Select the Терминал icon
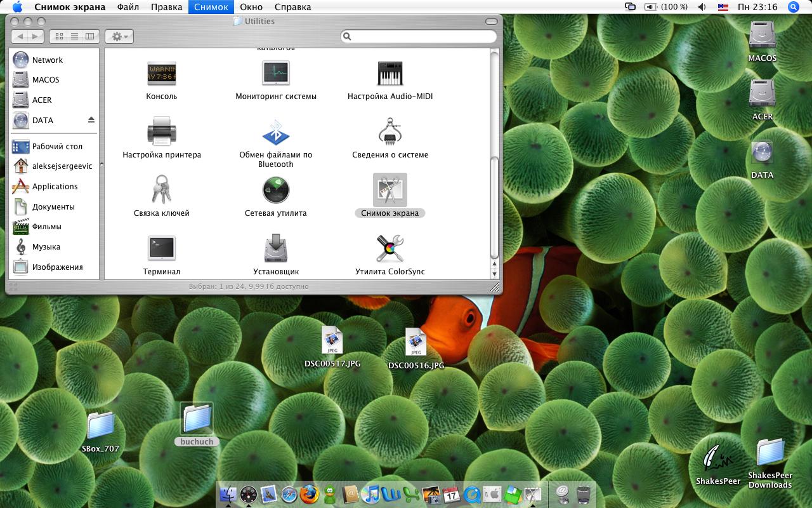This screenshot has height=508, width=812. pyautogui.click(x=161, y=248)
